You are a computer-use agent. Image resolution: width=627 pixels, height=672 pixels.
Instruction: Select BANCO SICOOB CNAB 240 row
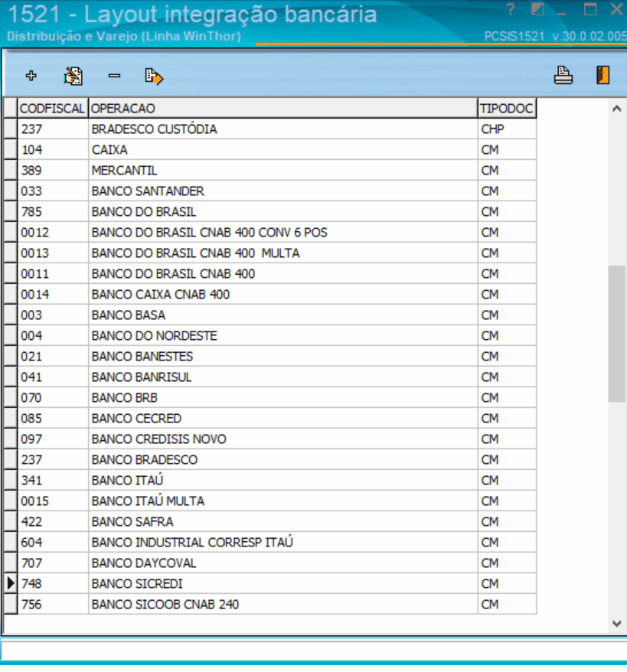[x=270, y=605]
